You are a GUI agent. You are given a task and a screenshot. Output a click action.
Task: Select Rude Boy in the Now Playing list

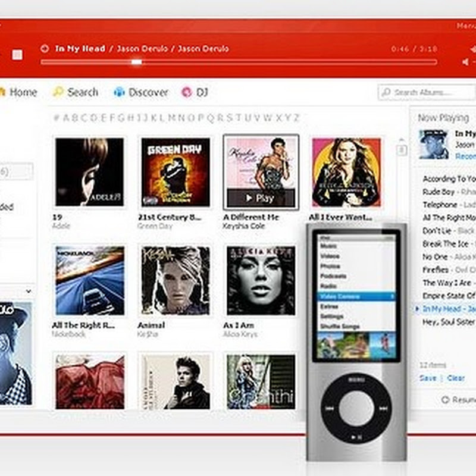point(449,192)
